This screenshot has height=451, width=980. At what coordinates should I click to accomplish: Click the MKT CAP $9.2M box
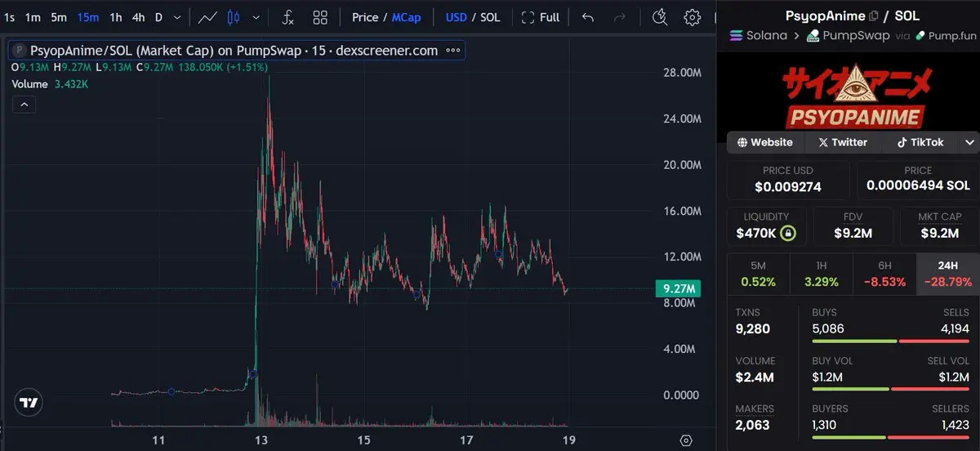click(939, 225)
